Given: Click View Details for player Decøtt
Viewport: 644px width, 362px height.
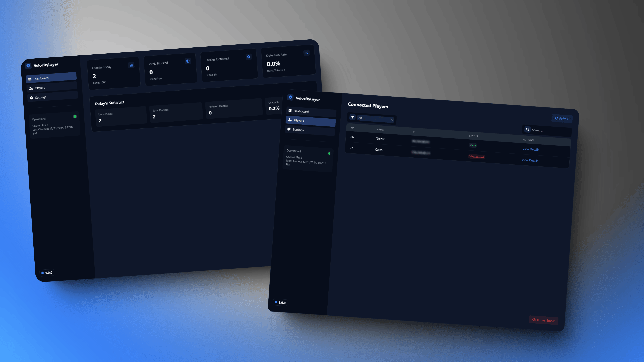Looking at the screenshot, I should tap(530, 149).
